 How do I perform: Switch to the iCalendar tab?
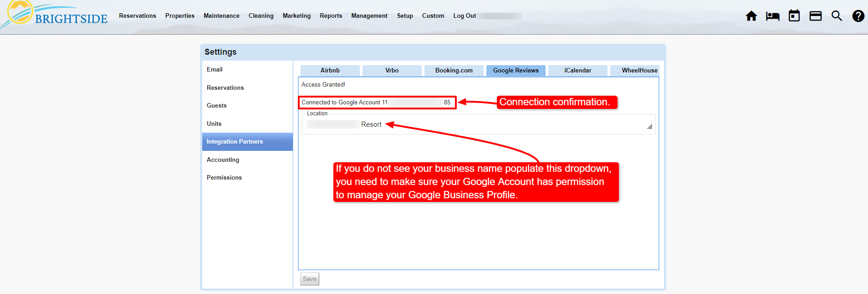[578, 70]
